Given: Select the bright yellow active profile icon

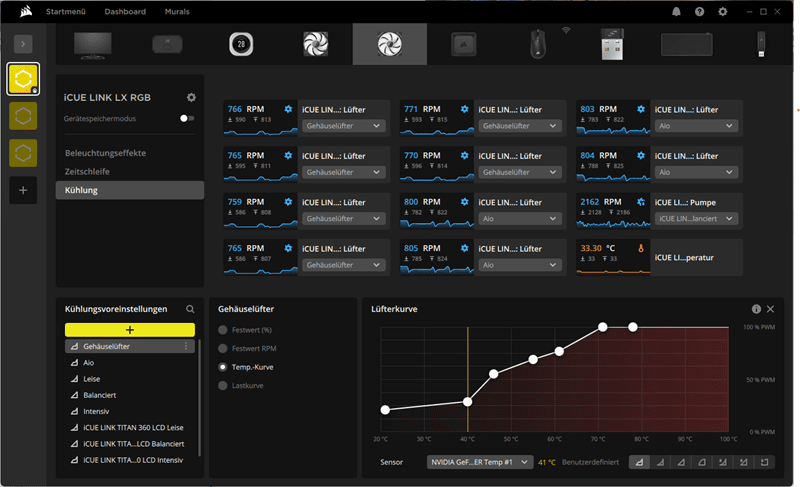Looking at the screenshot, I should 23,79.
